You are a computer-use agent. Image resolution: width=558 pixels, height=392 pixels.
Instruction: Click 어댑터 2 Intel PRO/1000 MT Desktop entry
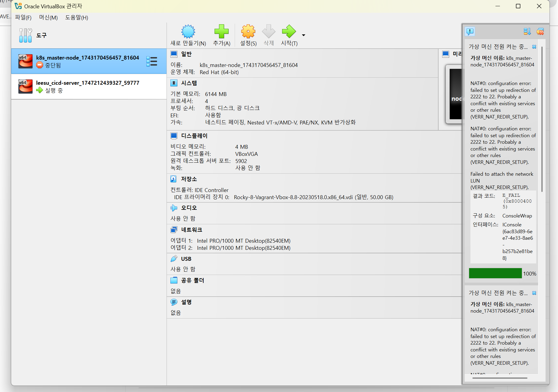click(231, 248)
